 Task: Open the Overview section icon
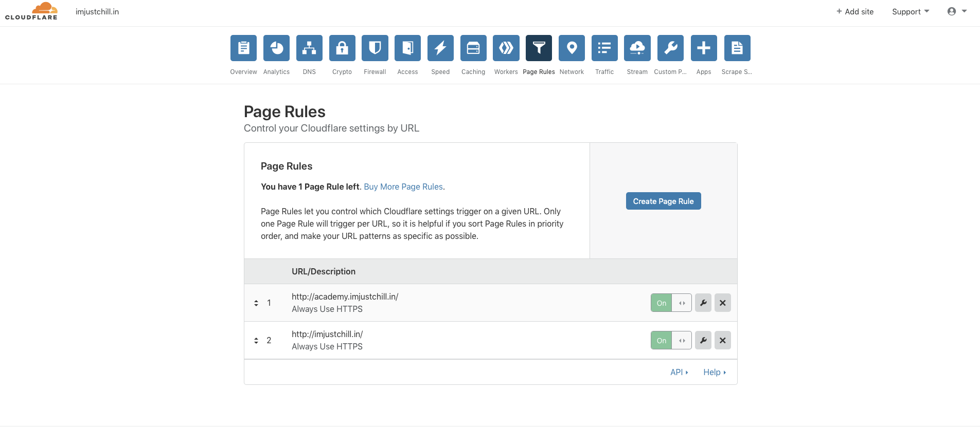point(243,48)
